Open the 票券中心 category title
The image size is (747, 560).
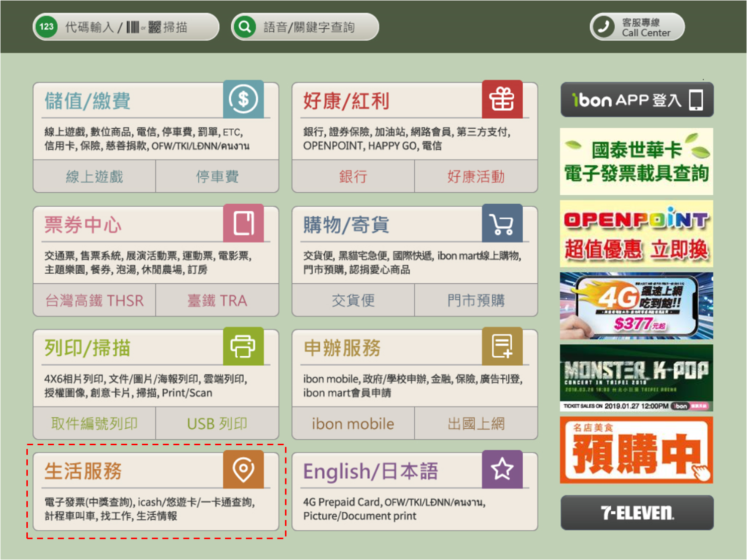tap(83, 225)
